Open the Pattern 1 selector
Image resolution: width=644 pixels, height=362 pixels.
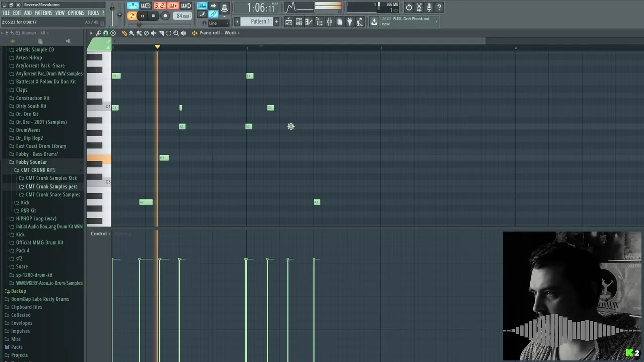[257, 21]
